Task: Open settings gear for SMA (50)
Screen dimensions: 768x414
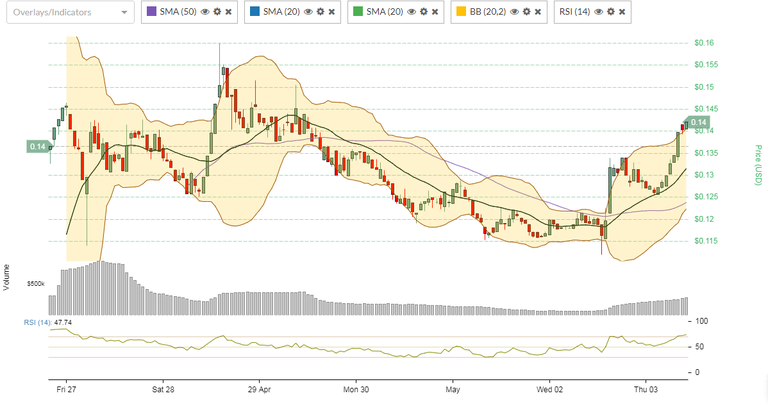Action: tap(217, 12)
